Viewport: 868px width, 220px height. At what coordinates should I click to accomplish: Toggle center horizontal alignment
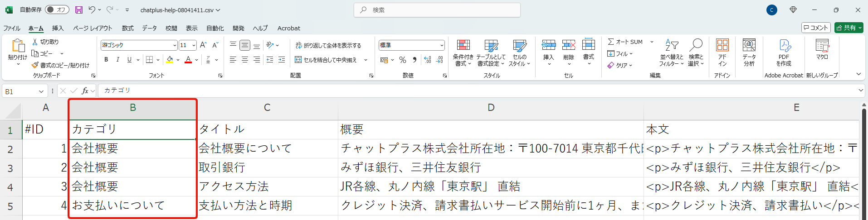pyautogui.click(x=245, y=60)
